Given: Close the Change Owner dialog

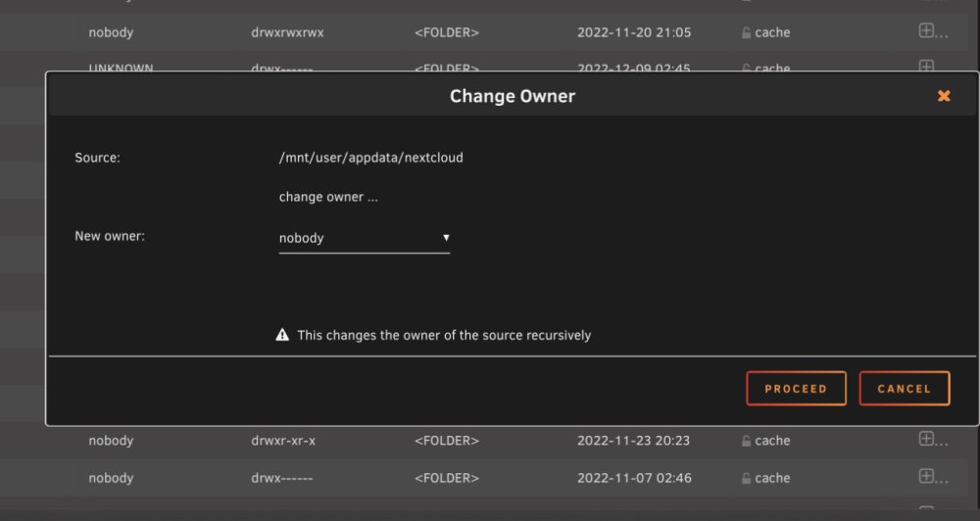Looking at the screenshot, I should [944, 96].
